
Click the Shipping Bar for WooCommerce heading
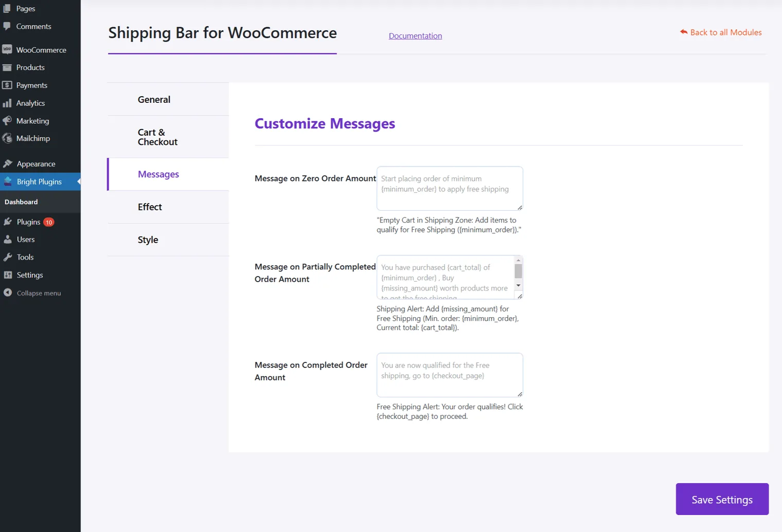(222, 33)
